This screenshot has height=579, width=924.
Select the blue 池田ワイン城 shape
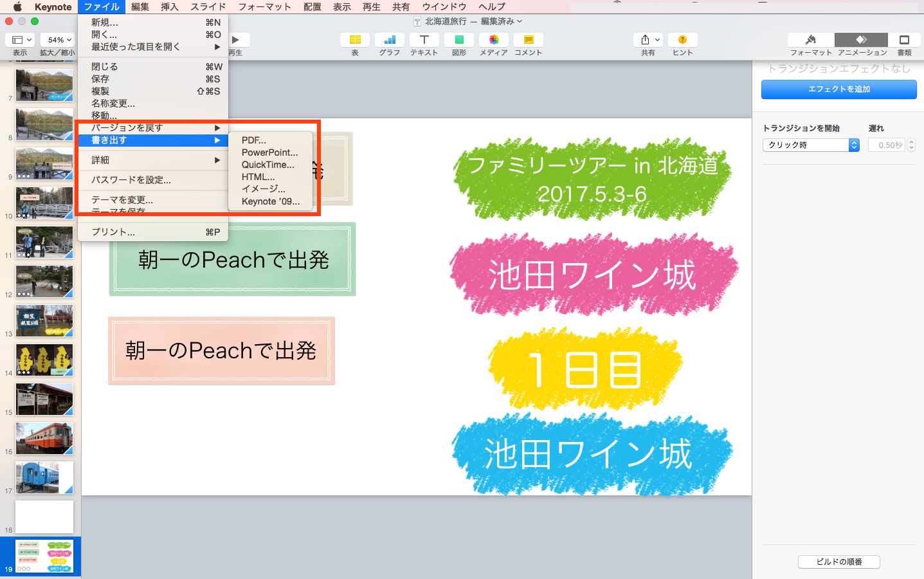pos(592,455)
